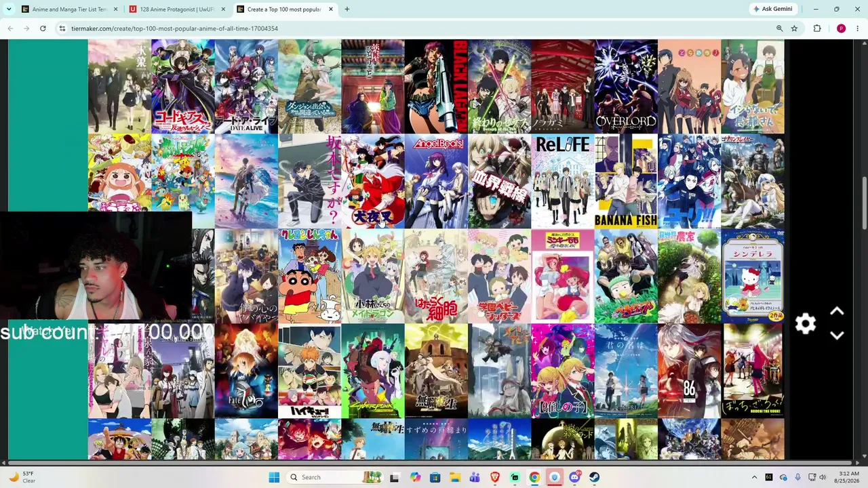Choose the Haikyu!! thumbnail
Viewport: 868px width, 488px height.
coord(309,371)
